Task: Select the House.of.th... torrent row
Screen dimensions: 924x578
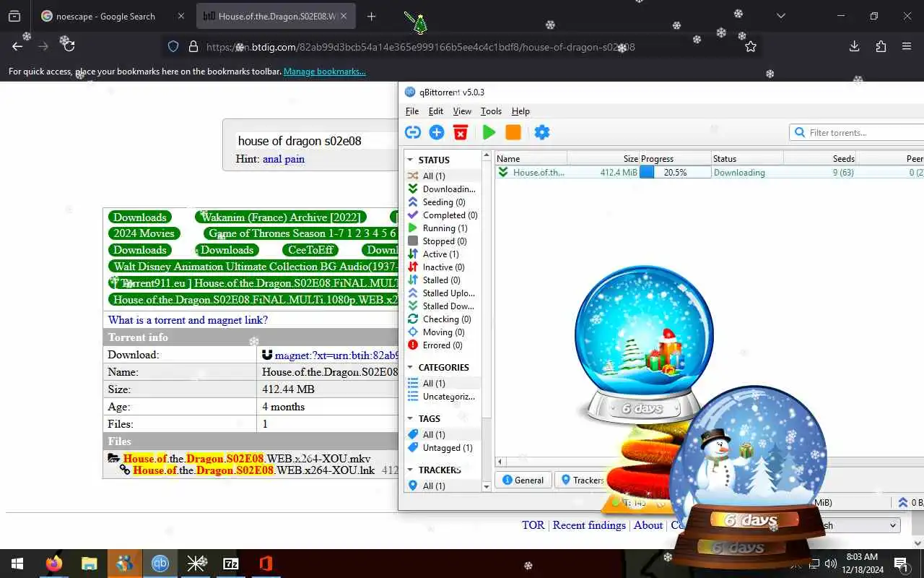Action: 710,173
